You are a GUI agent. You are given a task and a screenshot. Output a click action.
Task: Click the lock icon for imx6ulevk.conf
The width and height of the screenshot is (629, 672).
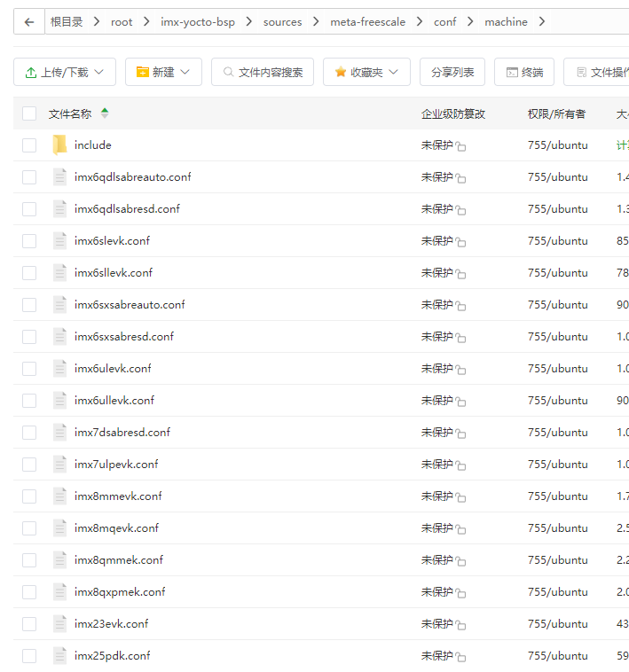(461, 370)
